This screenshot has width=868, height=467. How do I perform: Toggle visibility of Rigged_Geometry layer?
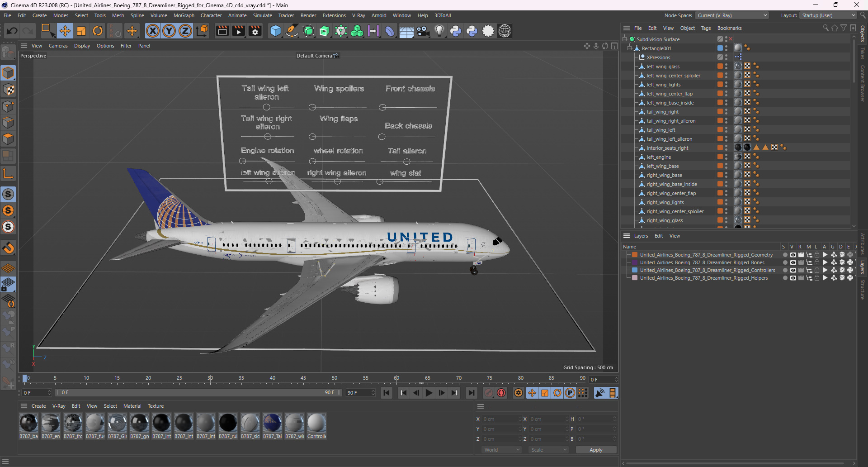pyautogui.click(x=793, y=255)
